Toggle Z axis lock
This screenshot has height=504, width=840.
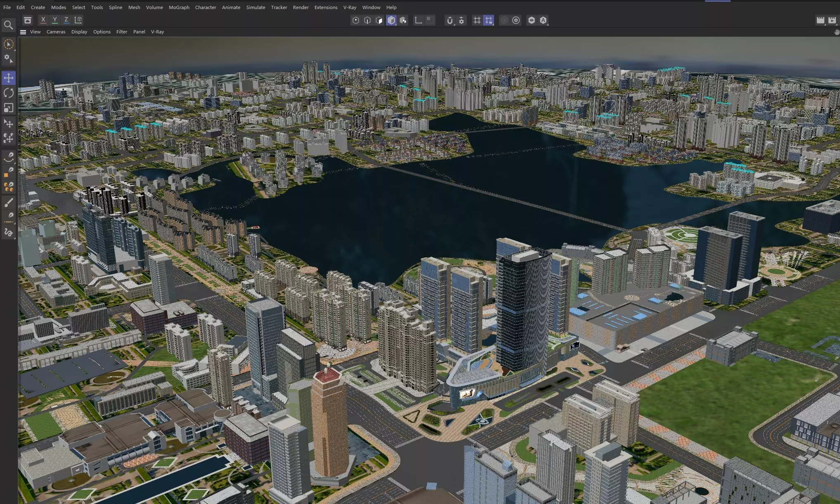[x=66, y=20]
